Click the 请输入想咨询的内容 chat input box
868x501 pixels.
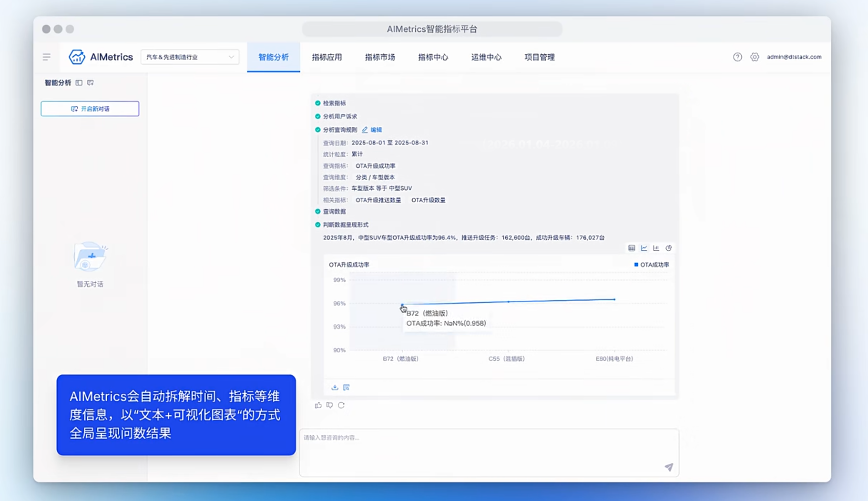click(489, 452)
